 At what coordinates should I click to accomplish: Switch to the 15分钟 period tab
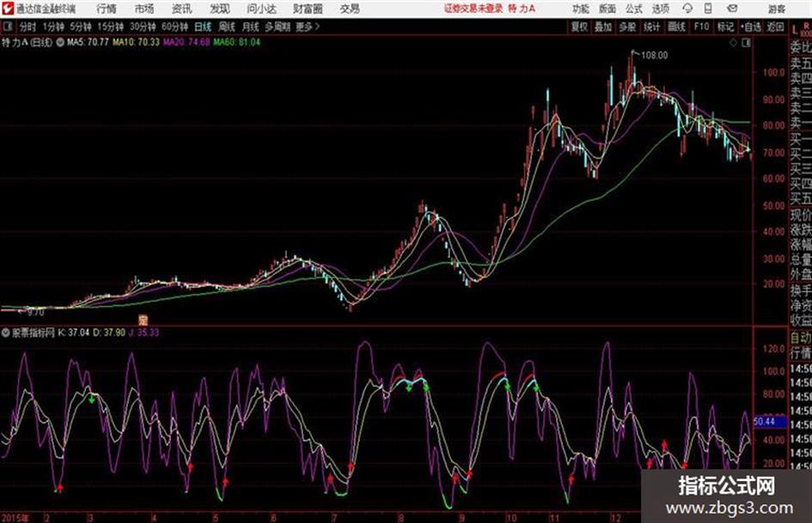111,27
